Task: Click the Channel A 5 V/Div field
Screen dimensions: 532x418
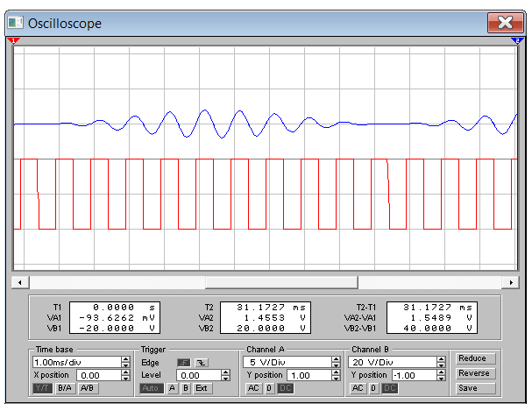Action: click(287, 363)
